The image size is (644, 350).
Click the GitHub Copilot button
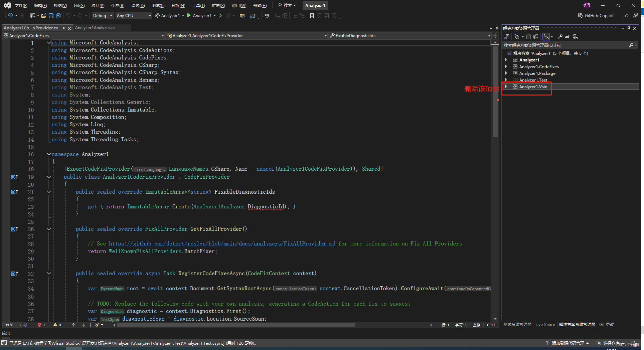coord(596,15)
